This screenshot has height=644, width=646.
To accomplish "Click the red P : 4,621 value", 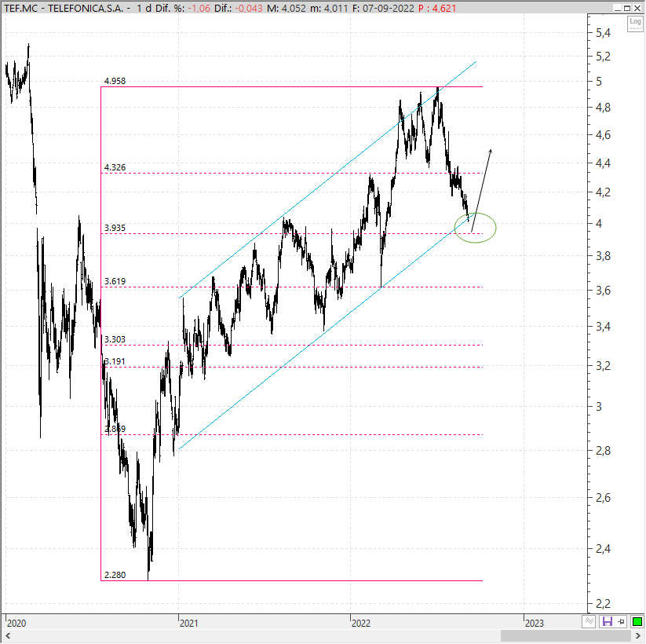I will click(437, 8).
